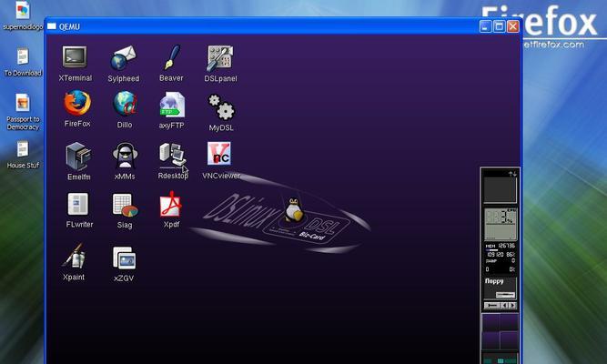Image resolution: width=607 pixels, height=364 pixels.
Task: Click the mount button left of the arrows
Action: coord(492,305)
